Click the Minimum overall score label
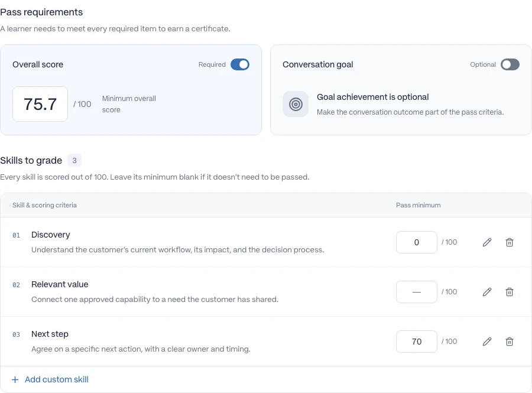532x393 pixels. coord(129,104)
